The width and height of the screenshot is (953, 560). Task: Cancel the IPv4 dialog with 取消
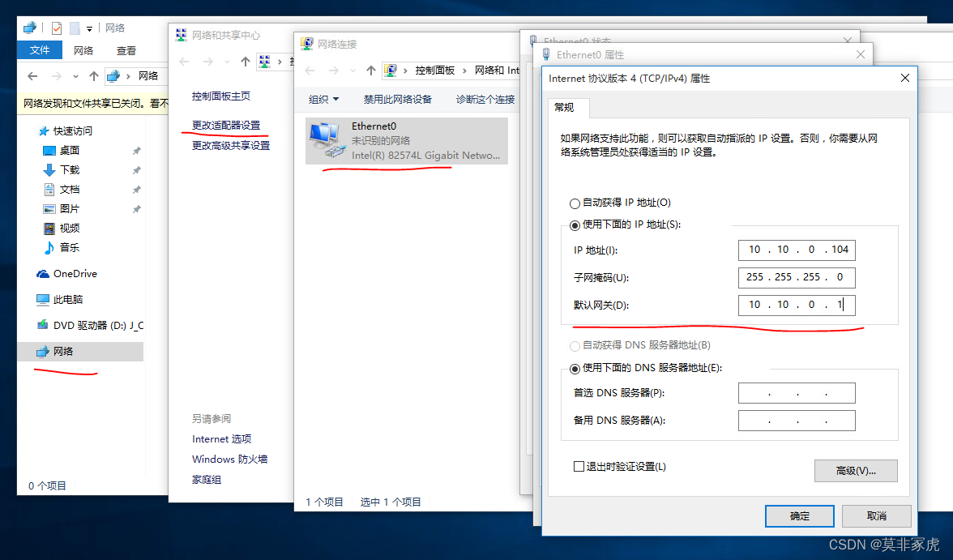tap(877, 516)
